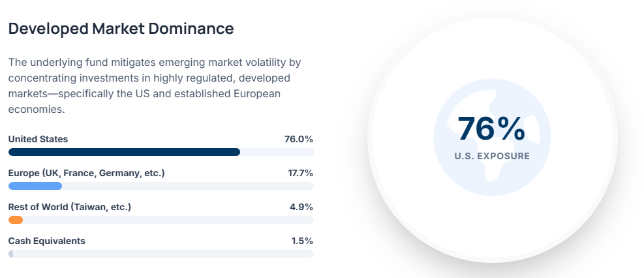Click the 1.5% Cash Equivalents value
644x278 pixels.
(x=302, y=241)
